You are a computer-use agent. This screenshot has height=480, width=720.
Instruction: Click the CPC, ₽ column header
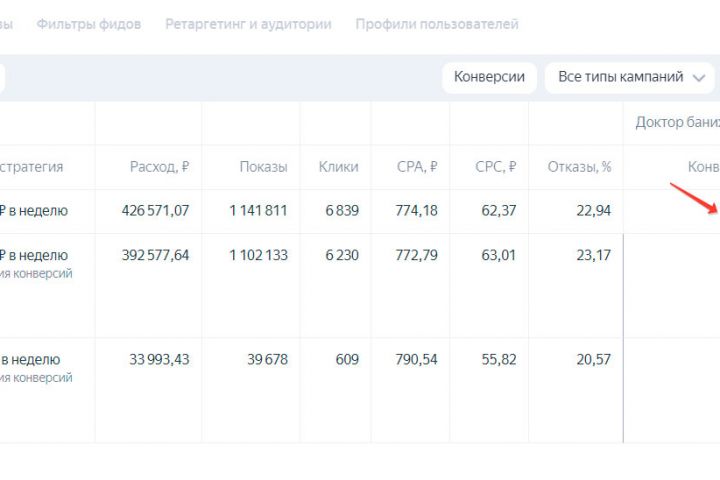point(496,167)
